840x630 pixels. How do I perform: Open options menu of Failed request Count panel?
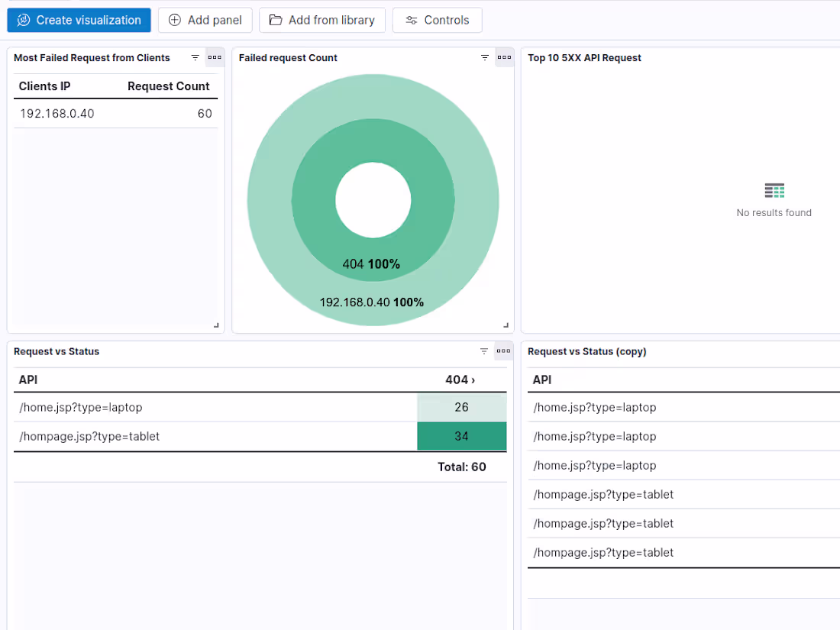coord(504,57)
